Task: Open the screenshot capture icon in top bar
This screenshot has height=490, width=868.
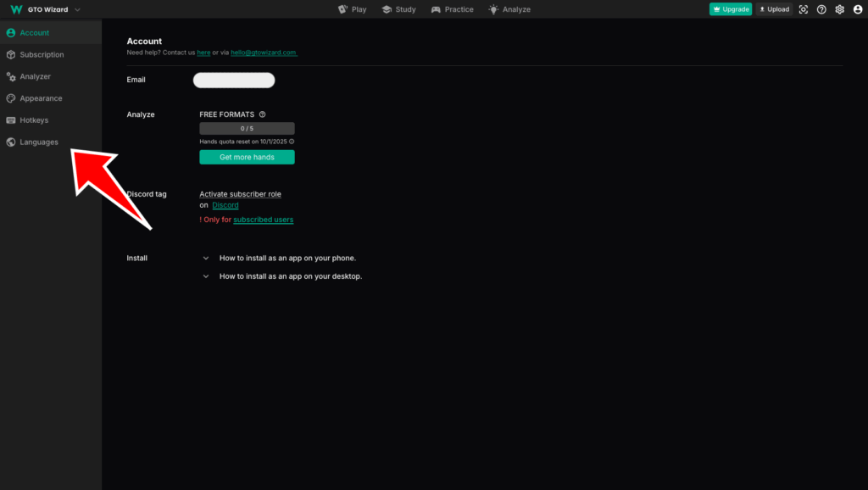Action: point(804,9)
